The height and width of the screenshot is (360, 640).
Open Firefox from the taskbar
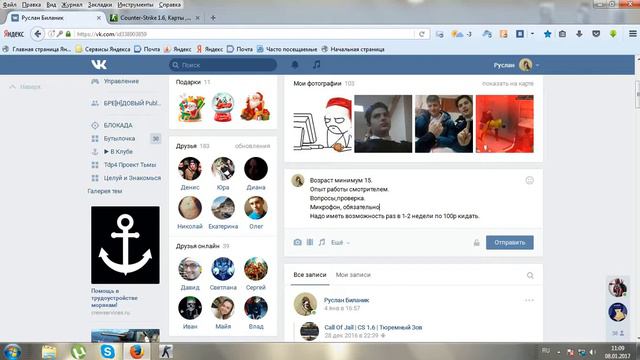tap(137, 351)
